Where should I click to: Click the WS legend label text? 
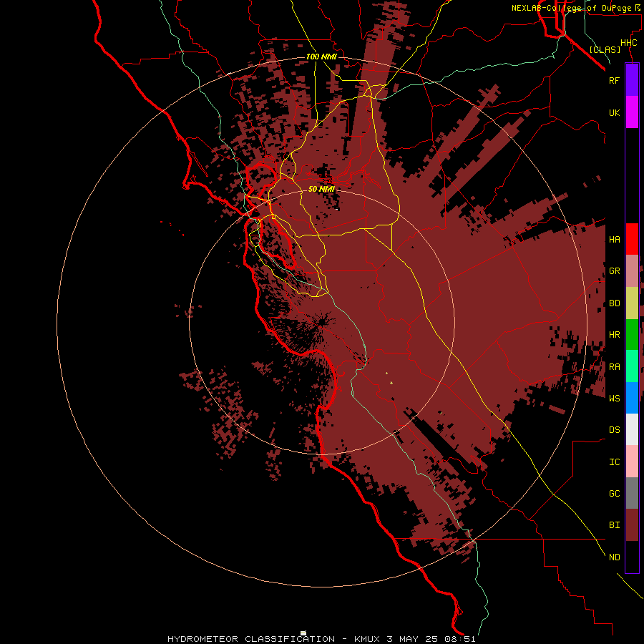[614, 399]
